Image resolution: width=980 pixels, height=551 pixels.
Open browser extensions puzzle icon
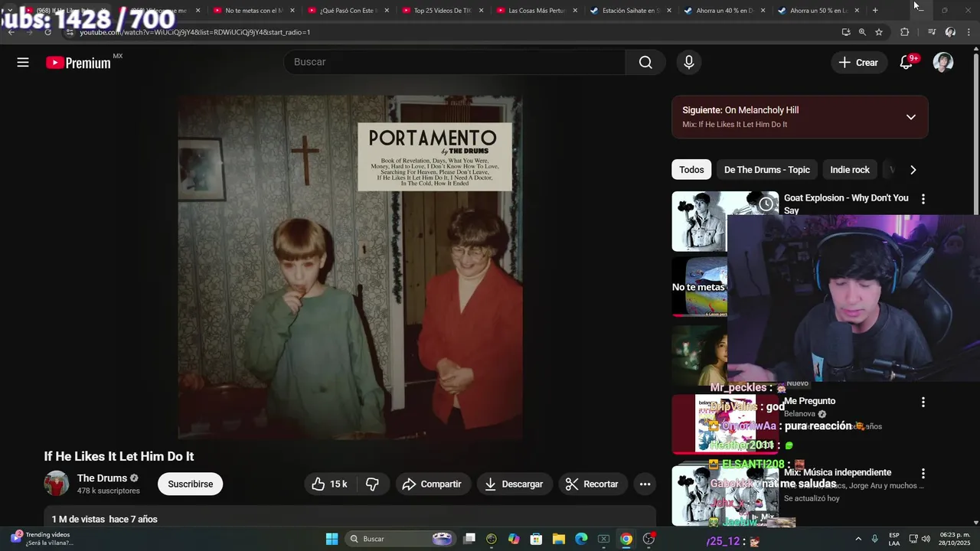[904, 32]
